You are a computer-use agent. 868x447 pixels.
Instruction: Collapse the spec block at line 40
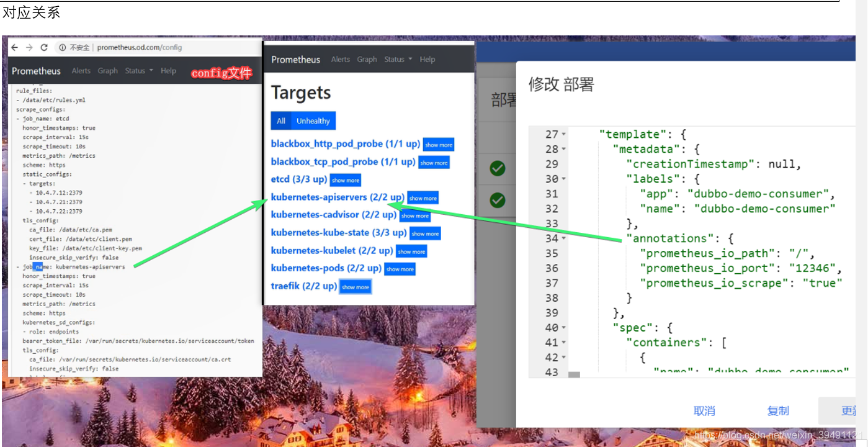tap(563, 328)
